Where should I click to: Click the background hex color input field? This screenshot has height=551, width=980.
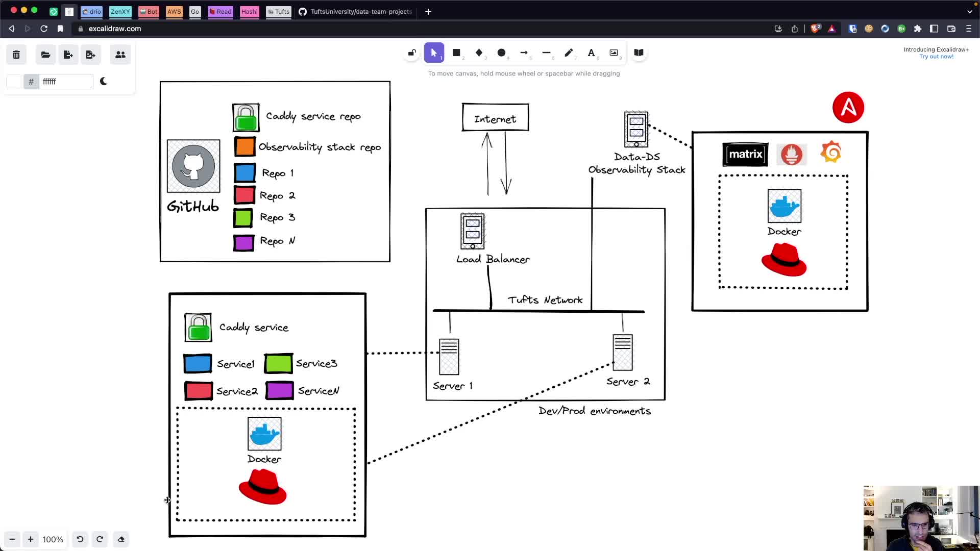coord(65,82)
